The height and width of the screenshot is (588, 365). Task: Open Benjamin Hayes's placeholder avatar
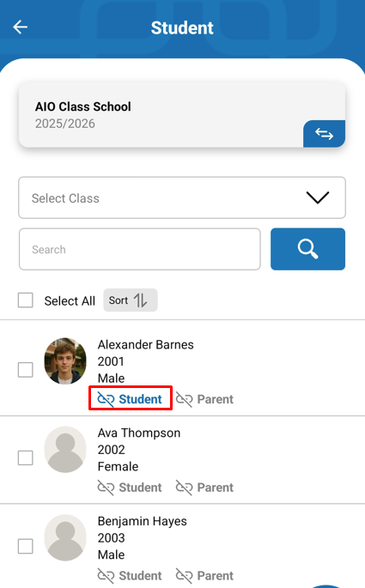65,537
